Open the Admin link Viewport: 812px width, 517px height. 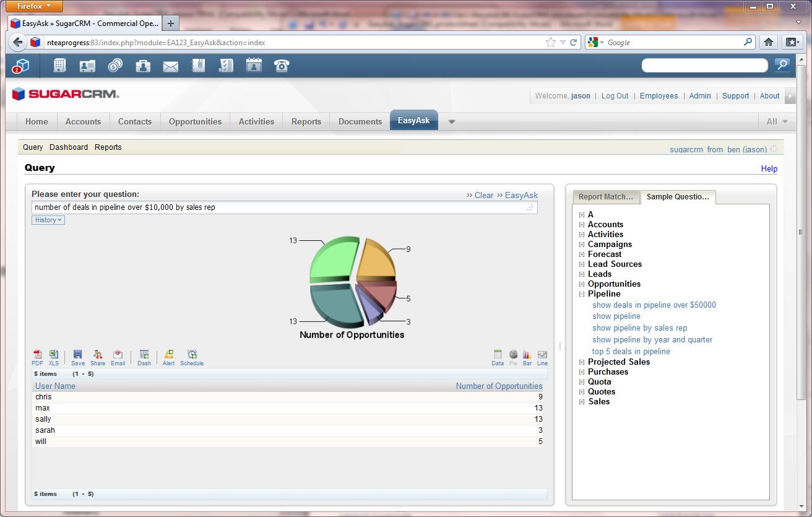point(700,96)
